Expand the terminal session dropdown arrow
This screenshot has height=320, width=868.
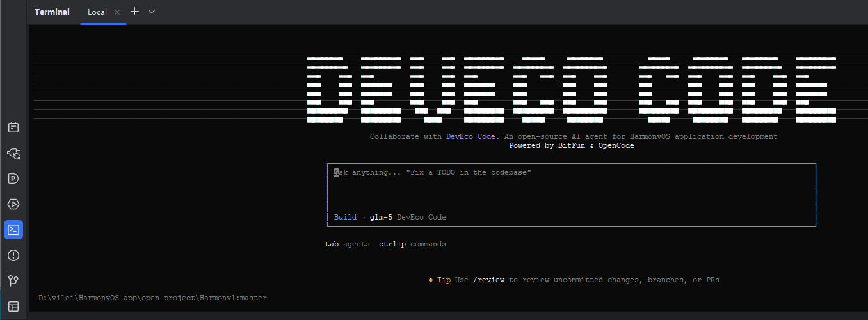coord(152,12)
